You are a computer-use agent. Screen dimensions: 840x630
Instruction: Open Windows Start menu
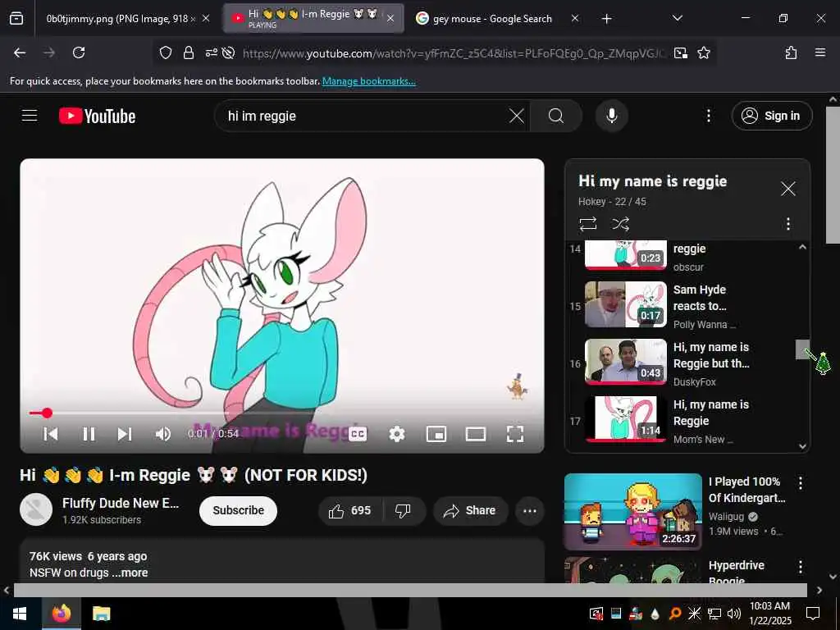20,614
